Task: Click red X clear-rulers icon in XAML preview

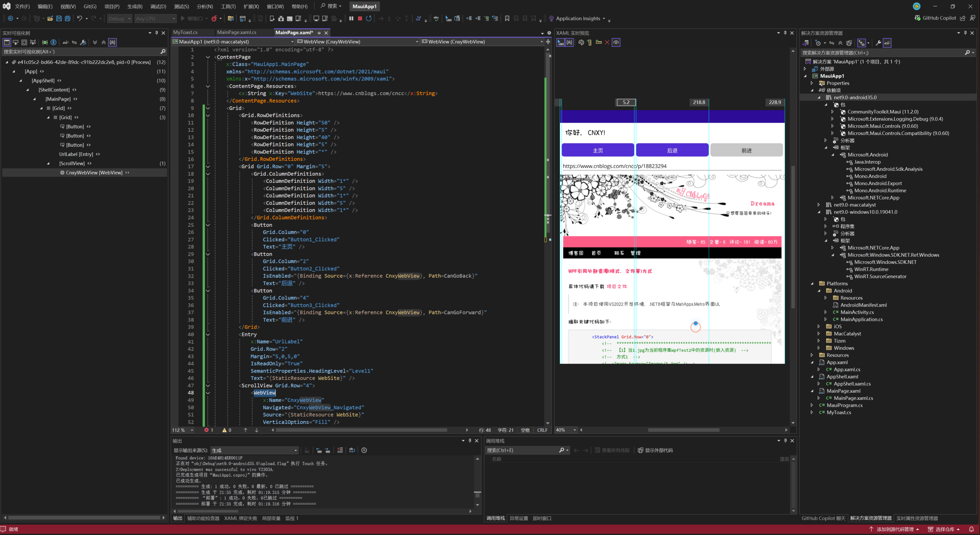Action: pos(607,42)
